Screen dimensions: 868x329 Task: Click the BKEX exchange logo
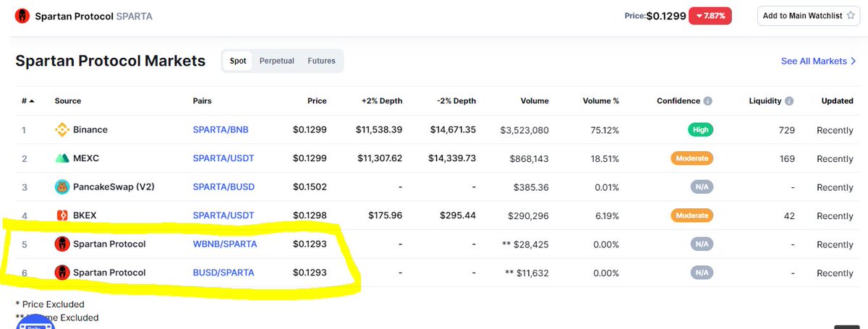point(62,215)
